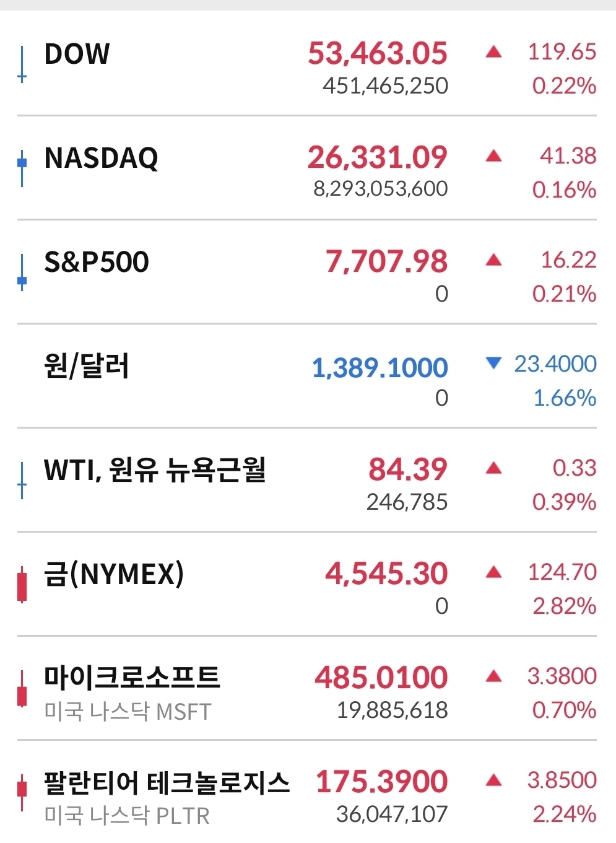
Task: Click the S&P500 candlestick icon
Action: [22, 272]
